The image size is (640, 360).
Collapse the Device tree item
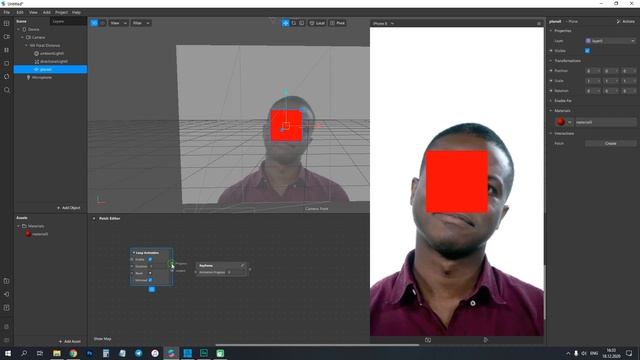pos(18,29)
